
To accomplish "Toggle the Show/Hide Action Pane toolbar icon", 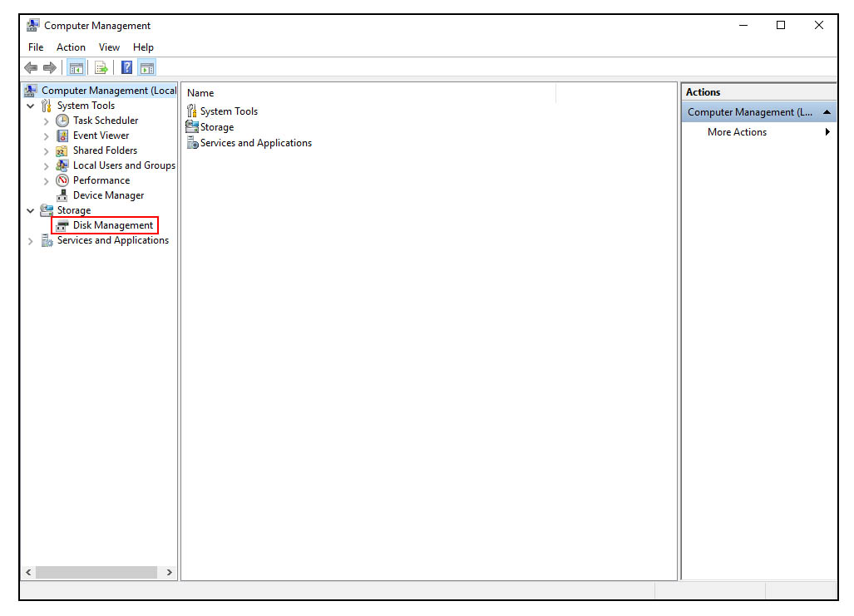I will 147,68.
